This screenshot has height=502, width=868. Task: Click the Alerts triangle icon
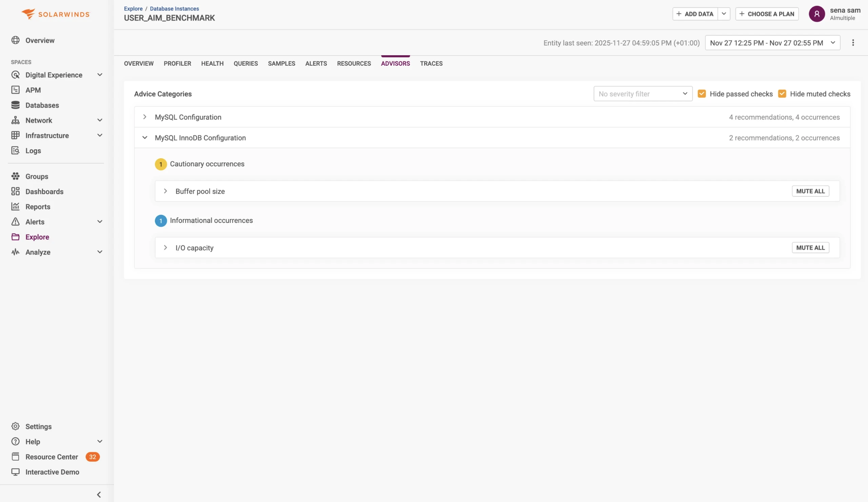click(x=15, y=222)
